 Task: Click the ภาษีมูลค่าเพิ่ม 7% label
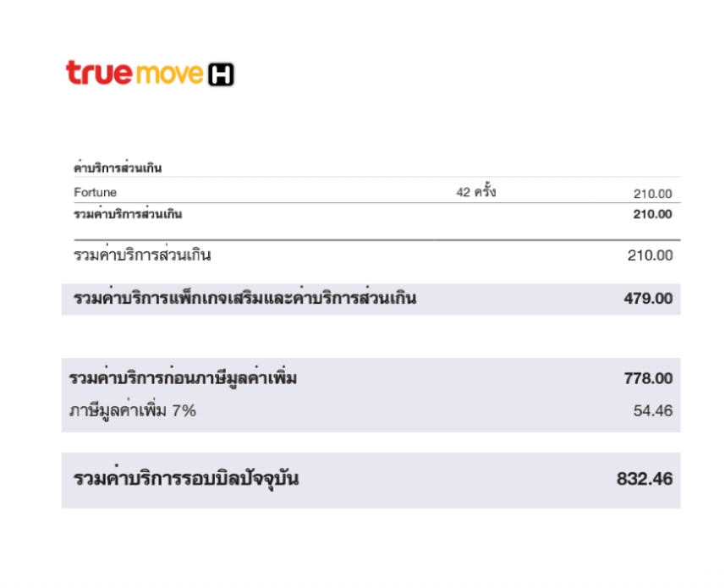tap(133, 411)
